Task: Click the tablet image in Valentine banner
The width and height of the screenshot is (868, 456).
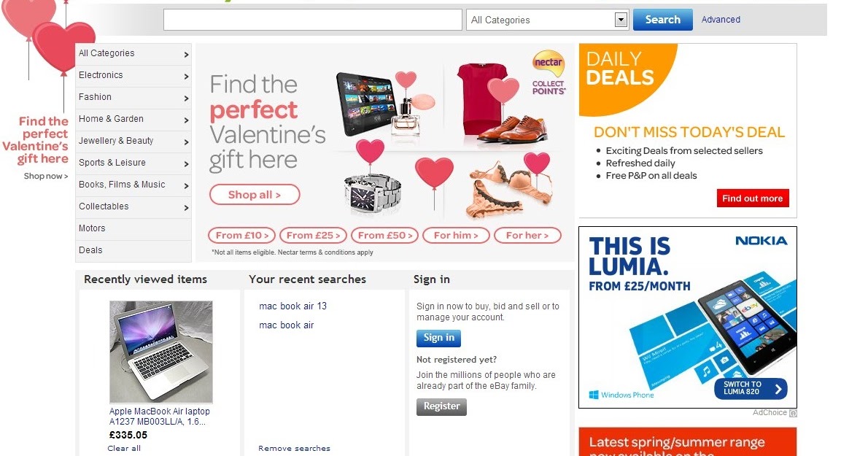Action: [368, 104]
